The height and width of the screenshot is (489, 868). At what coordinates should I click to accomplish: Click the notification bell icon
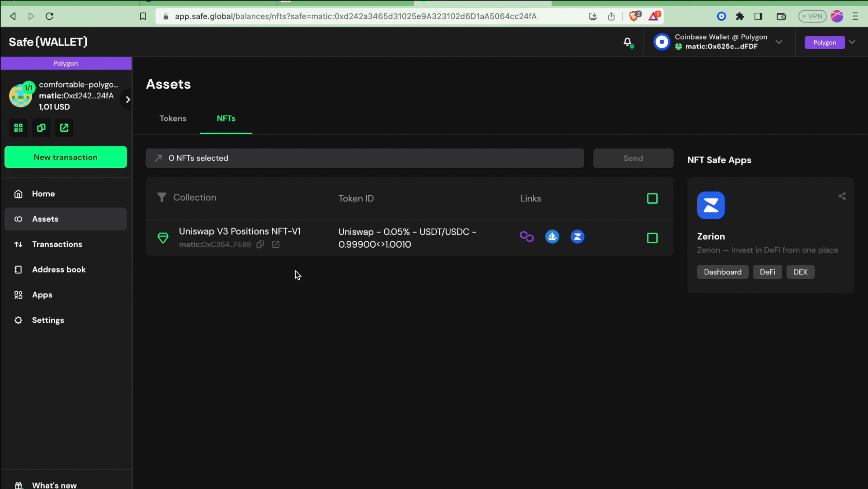[628, 42]
